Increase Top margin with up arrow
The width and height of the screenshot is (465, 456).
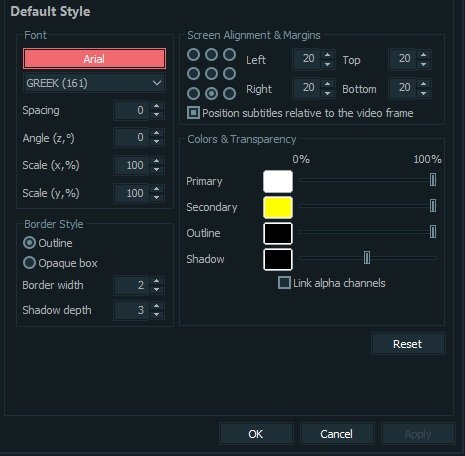click(424, 55)
